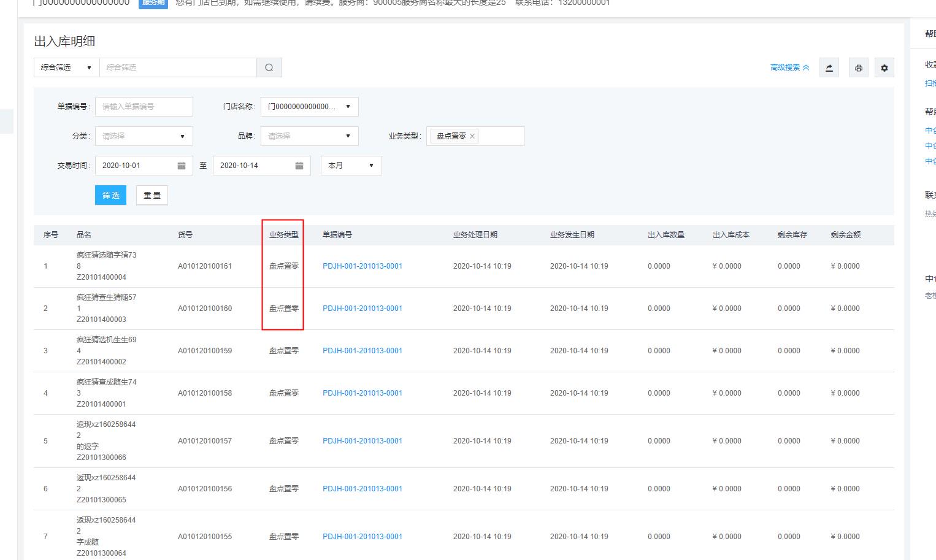Open the 分类 category dropdown
The height and width of the screenshot is (560, 936).
coord(144,136)
